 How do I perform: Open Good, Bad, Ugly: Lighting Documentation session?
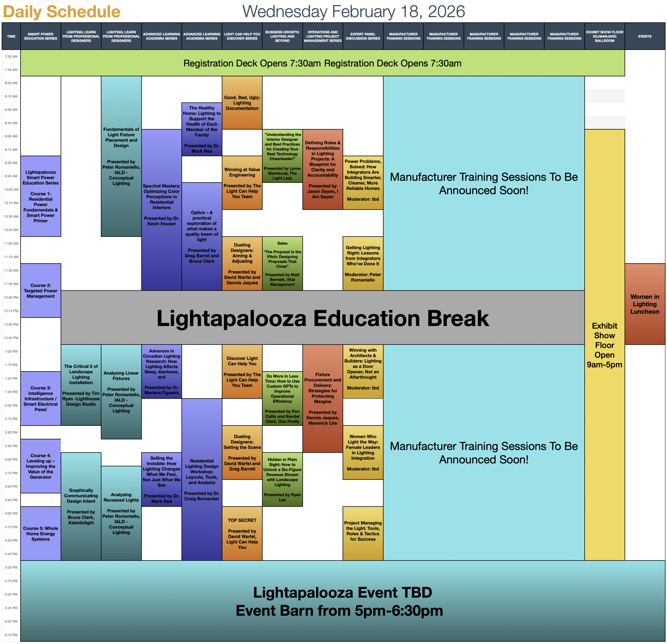[x=242, y=103]
